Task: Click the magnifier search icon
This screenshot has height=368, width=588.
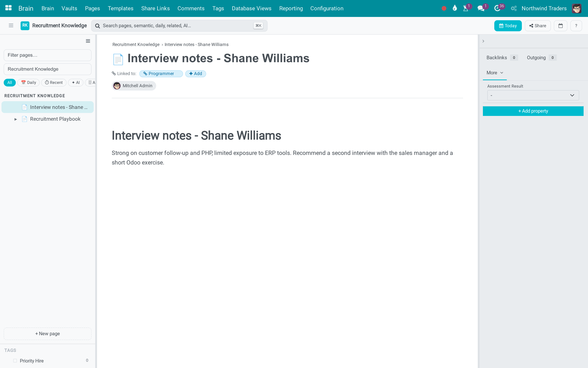Action: pyautogui.click(x=97, y=26)
